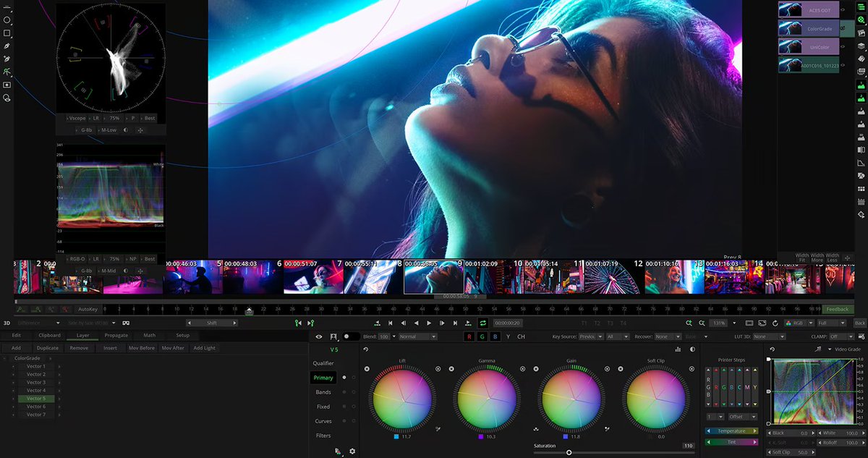
Task: Click the undo arrow above the Lift wheel
Action: (366, 349)
